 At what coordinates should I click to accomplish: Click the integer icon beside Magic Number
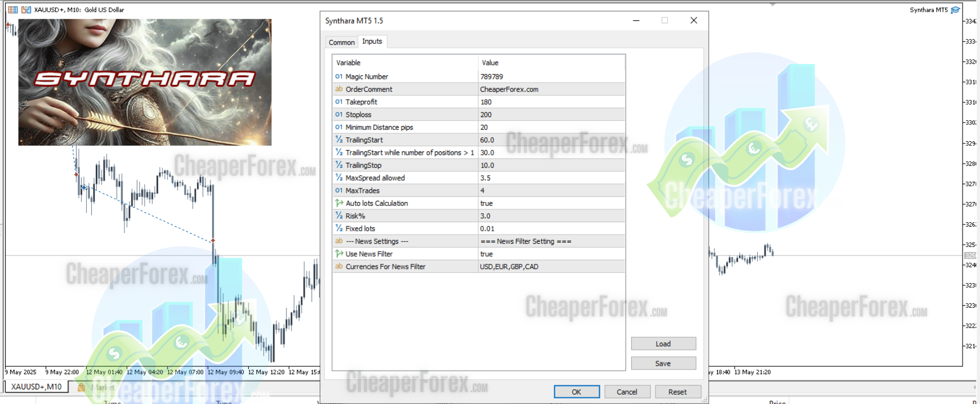tap(339, 77)
